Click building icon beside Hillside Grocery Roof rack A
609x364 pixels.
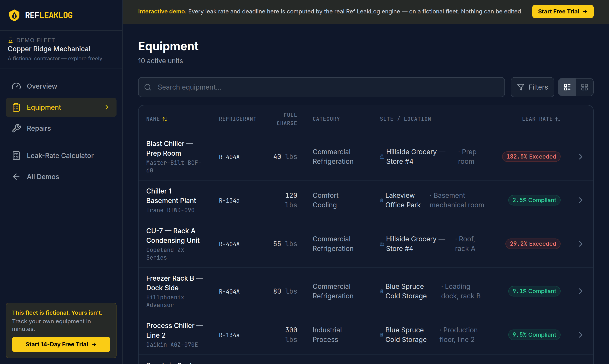click(x=382, y=244)
